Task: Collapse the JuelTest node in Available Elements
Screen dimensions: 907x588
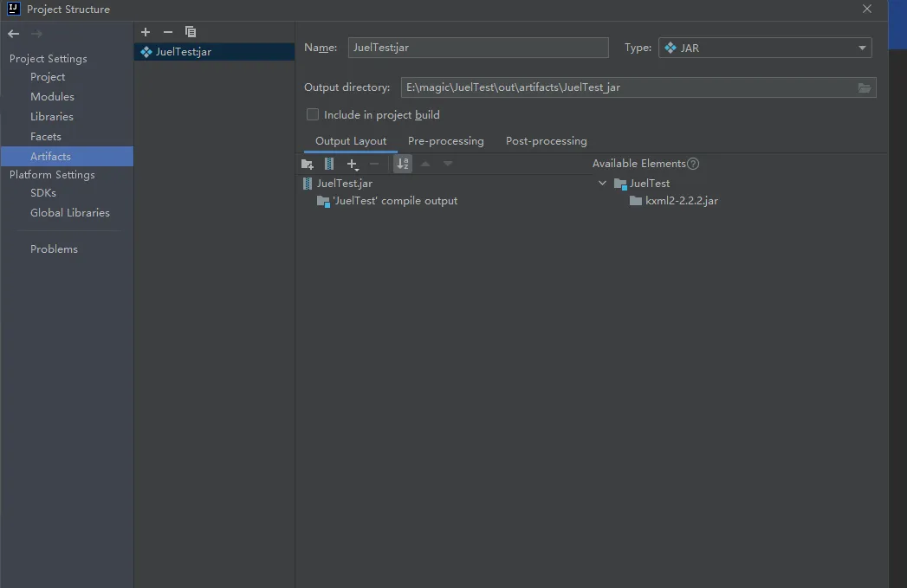Action: click(603, 184)
